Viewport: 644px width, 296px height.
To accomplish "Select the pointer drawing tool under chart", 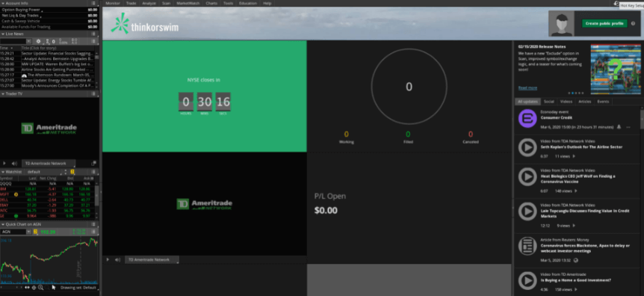I will 53,287.
